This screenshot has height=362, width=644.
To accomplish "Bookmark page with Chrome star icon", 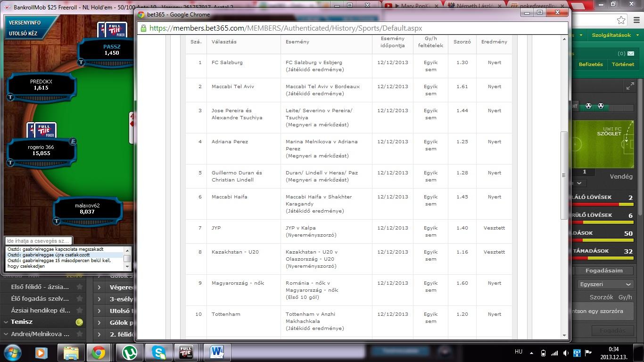I will (x=621, y=20).
